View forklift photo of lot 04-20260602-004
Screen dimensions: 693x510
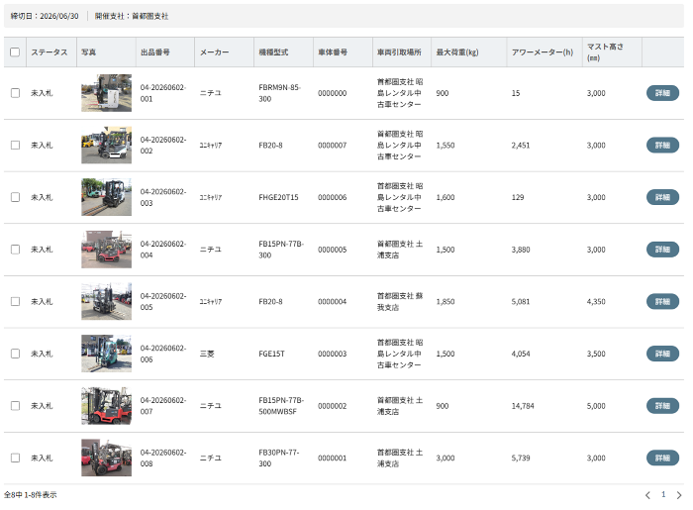tap(106, 249)
